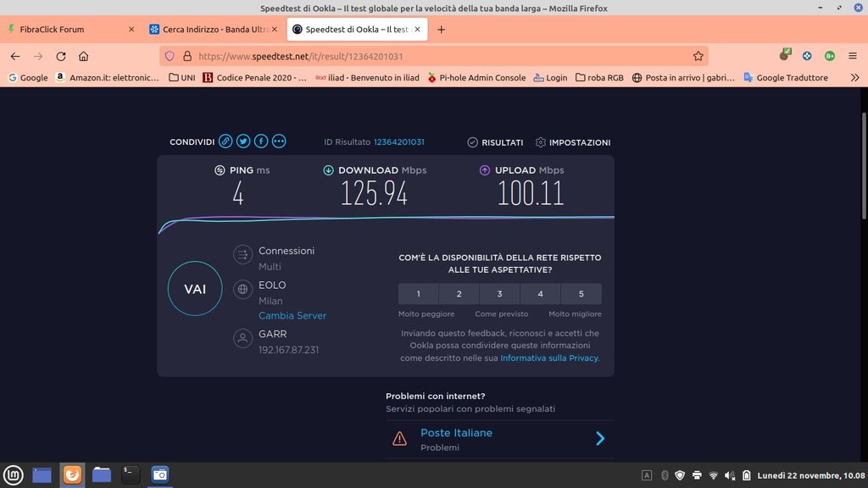
Task: Start a new test with VAI button
Action: (195, 288)
